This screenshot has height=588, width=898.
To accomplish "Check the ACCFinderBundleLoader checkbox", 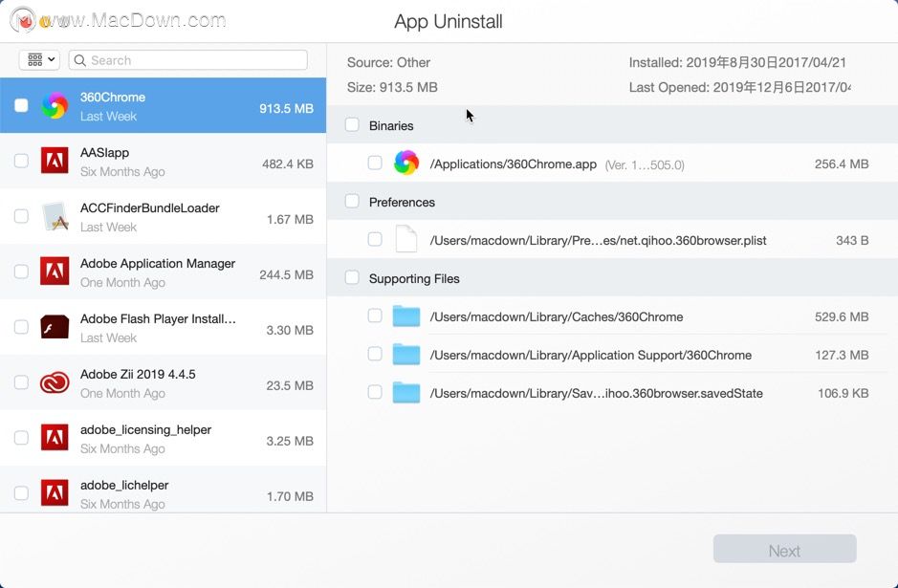I will tap(21, 216).
